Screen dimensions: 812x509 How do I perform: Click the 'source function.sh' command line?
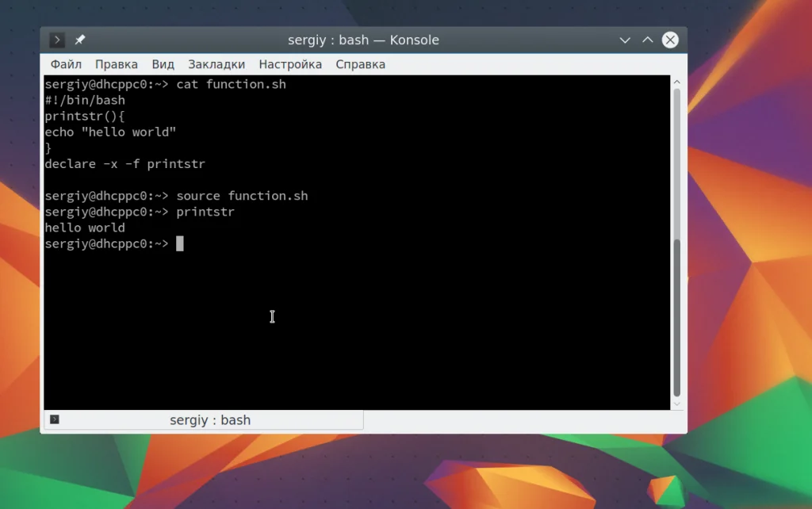(x=176, y=196)
